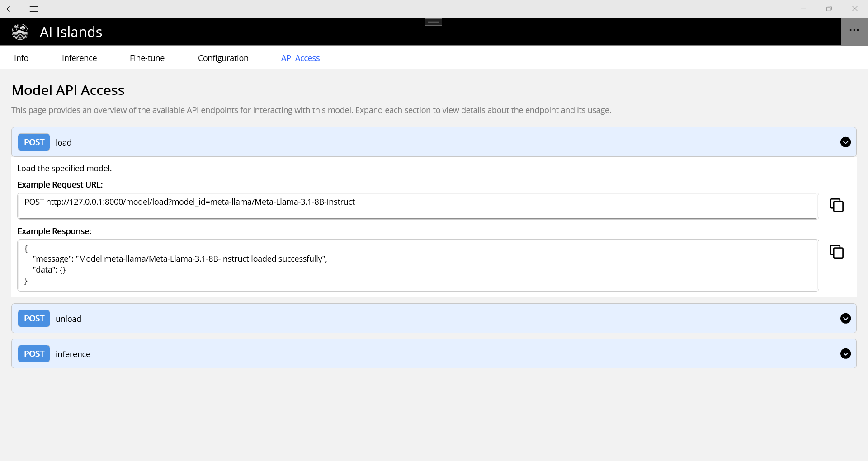Switch to the Inference tab

click(80, 58)
